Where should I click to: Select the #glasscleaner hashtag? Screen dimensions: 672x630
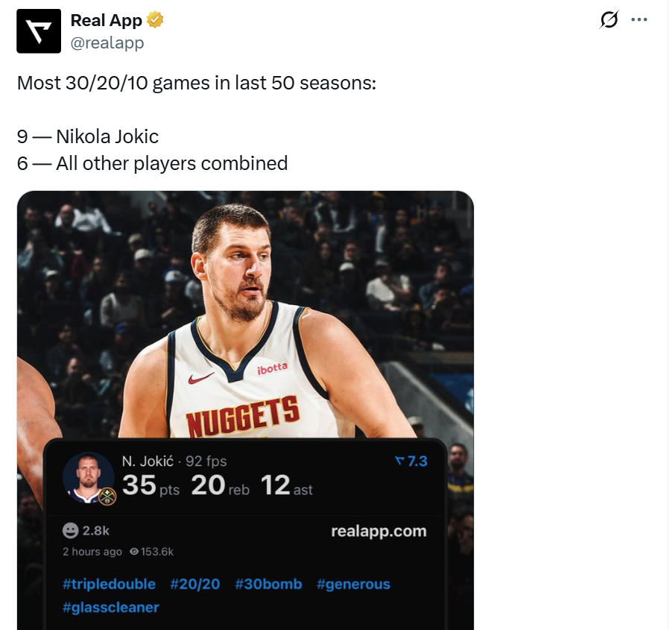(x=110, y=607)
